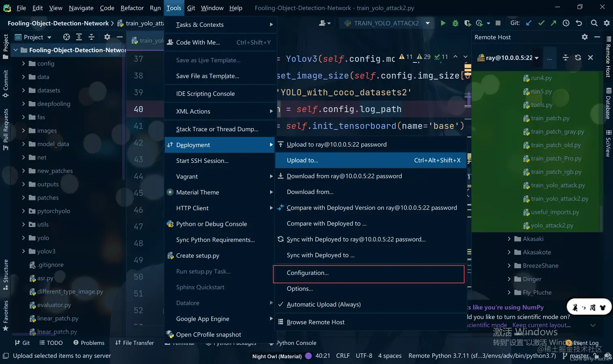This screenshot has height=364, width=613.
Task: Run the TRAIN_YOLO_ATTACK2 configuration
Action: pos(443,23)
